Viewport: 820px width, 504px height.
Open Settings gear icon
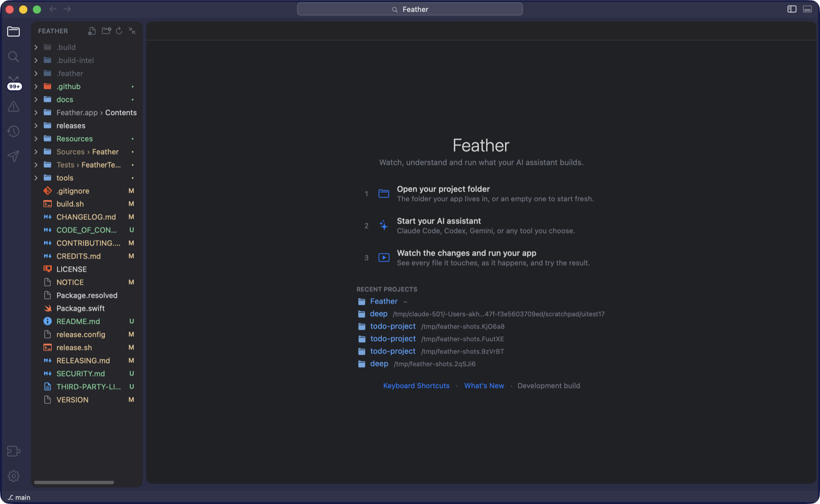click(x=14, y=476)
